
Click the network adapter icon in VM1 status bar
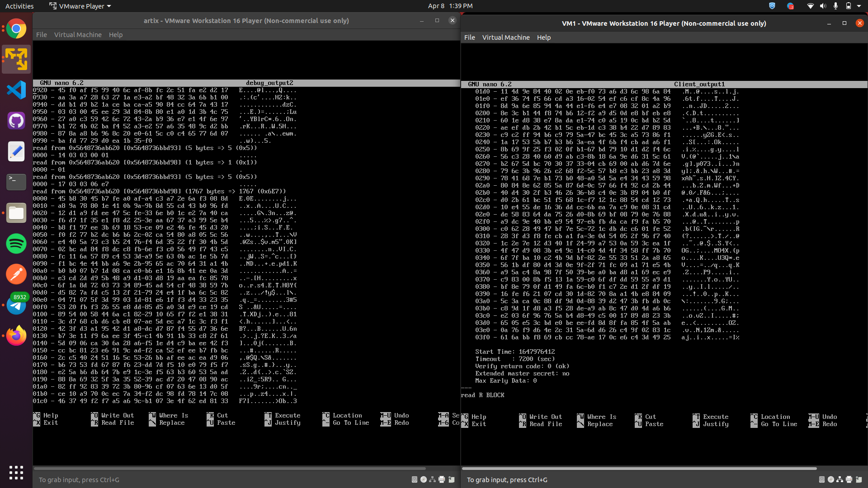tap(840, 480)
